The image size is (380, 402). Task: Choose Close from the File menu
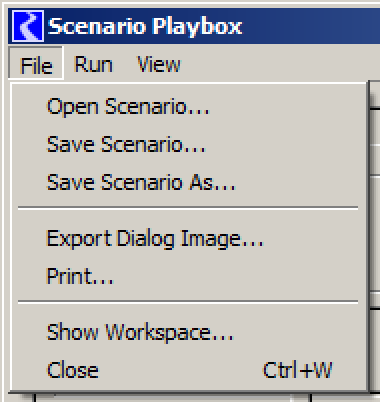(x=189, y=370)
